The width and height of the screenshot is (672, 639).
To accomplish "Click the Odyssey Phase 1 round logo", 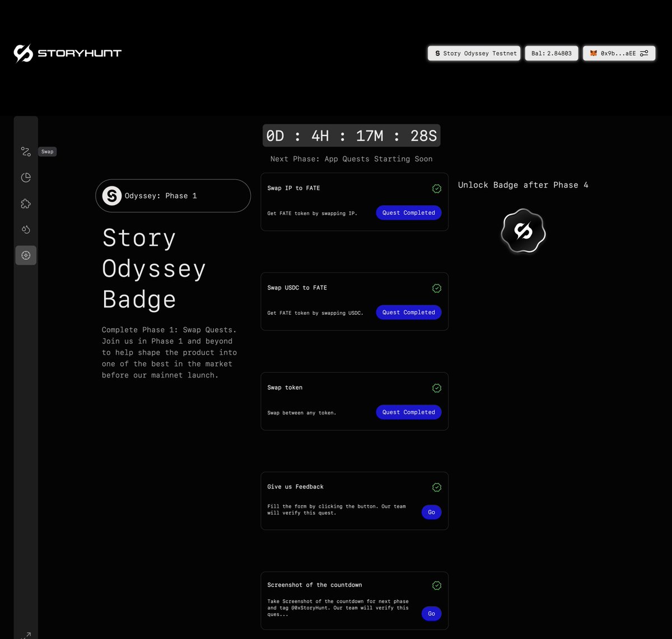I will point(112,196).
